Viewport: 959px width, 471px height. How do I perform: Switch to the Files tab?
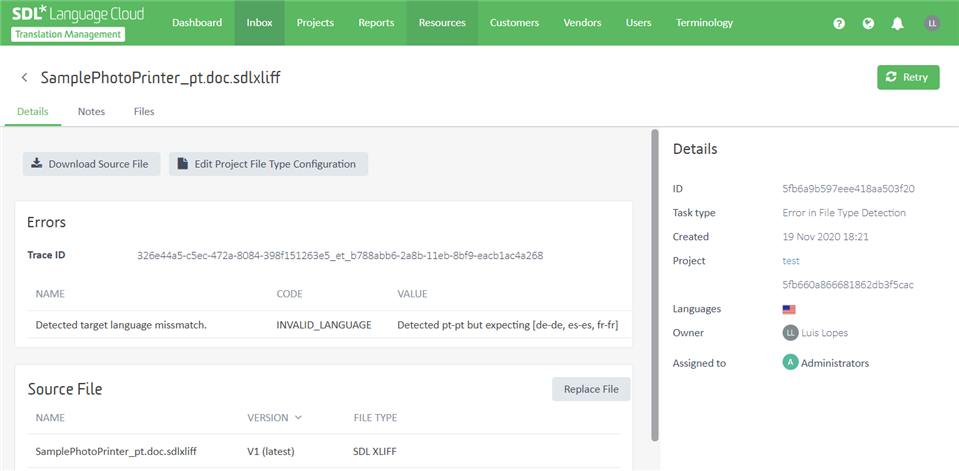[144, 112]
